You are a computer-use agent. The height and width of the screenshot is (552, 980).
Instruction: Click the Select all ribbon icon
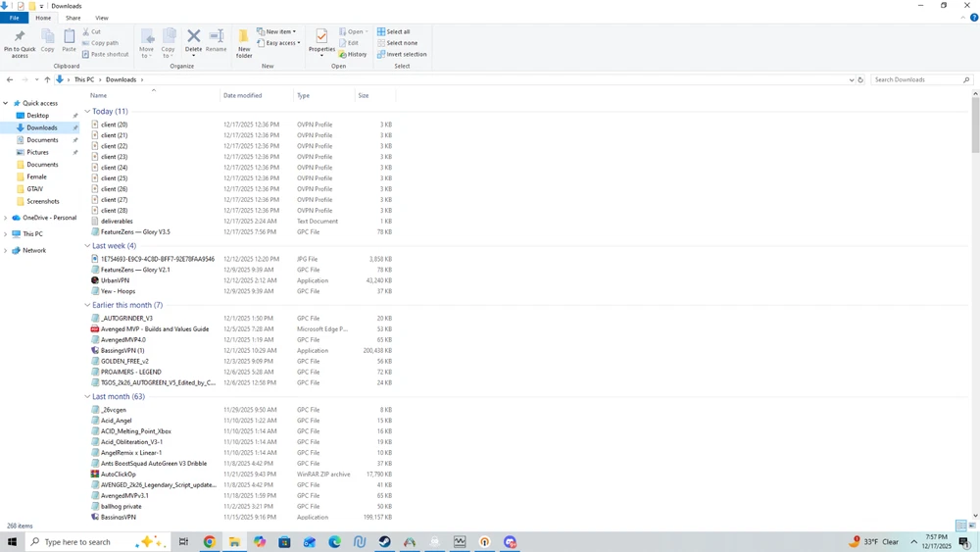381,31
